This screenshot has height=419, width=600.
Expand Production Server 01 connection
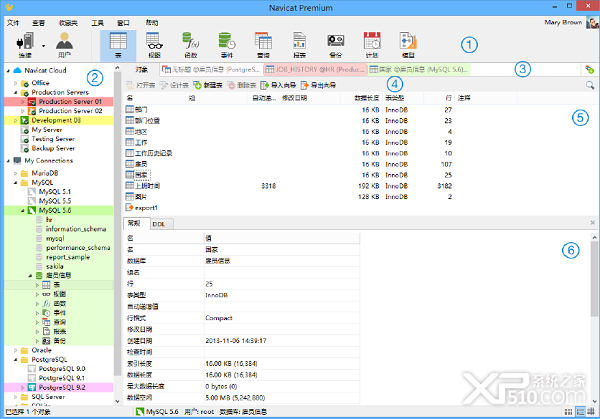23,102
